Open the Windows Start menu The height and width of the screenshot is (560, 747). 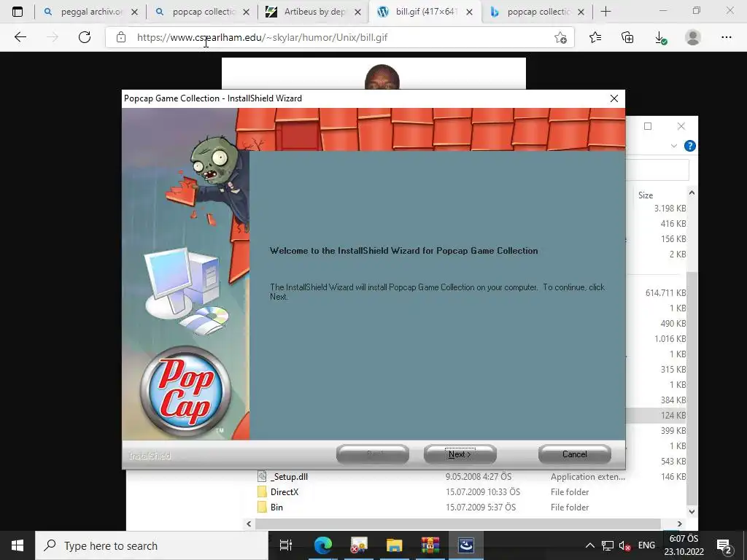(18, 545)
